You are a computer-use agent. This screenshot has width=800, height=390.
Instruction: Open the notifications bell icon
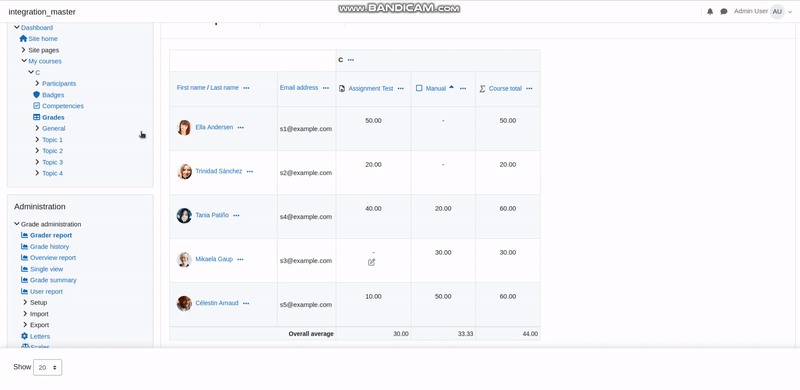click(x=710, y=11)
